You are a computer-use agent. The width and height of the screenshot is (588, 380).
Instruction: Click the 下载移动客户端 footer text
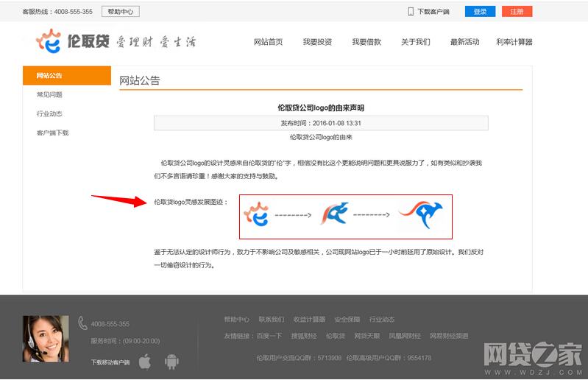pos(110,362)
